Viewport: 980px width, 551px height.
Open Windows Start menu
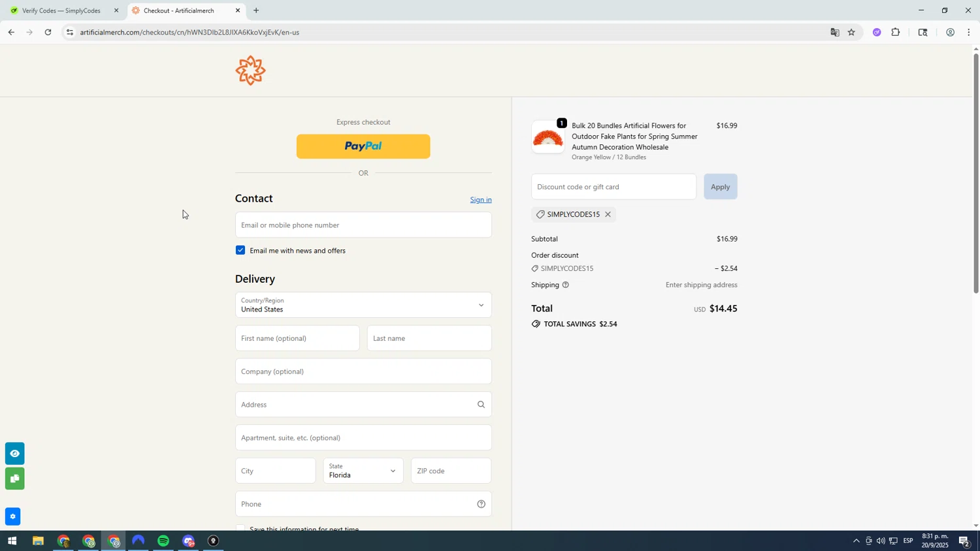(11, 541)
